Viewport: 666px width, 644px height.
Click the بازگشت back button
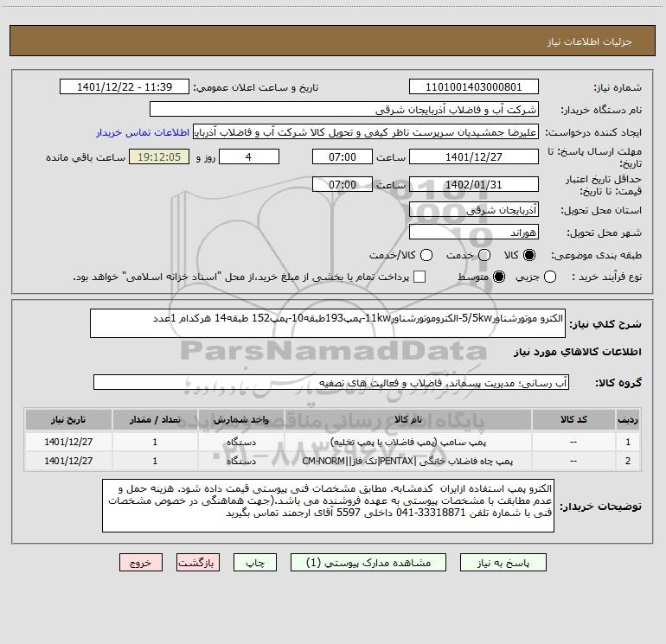pos(198,563)
